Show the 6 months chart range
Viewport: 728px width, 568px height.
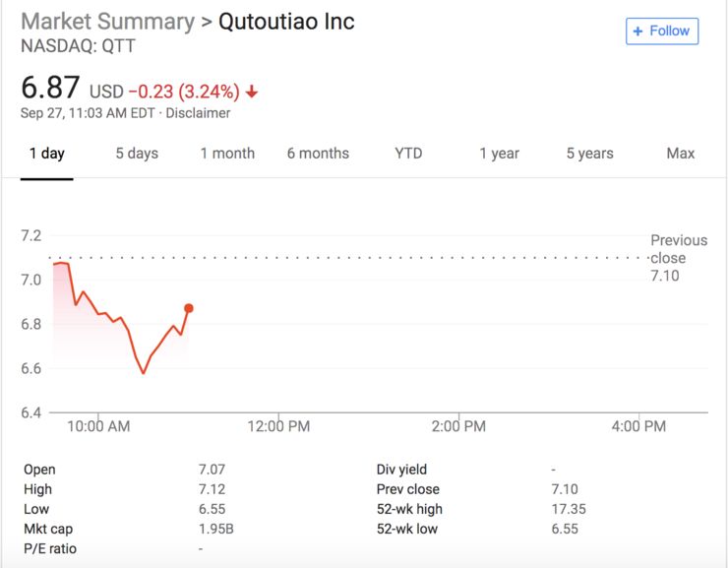pyautogui.click(x=318, y=154)
